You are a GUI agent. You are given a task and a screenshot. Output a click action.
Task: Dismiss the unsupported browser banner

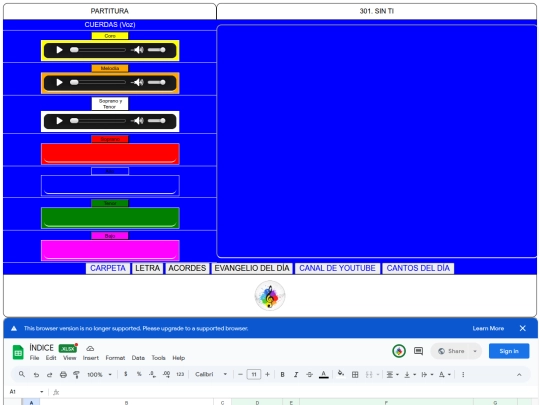click(522, 328)
